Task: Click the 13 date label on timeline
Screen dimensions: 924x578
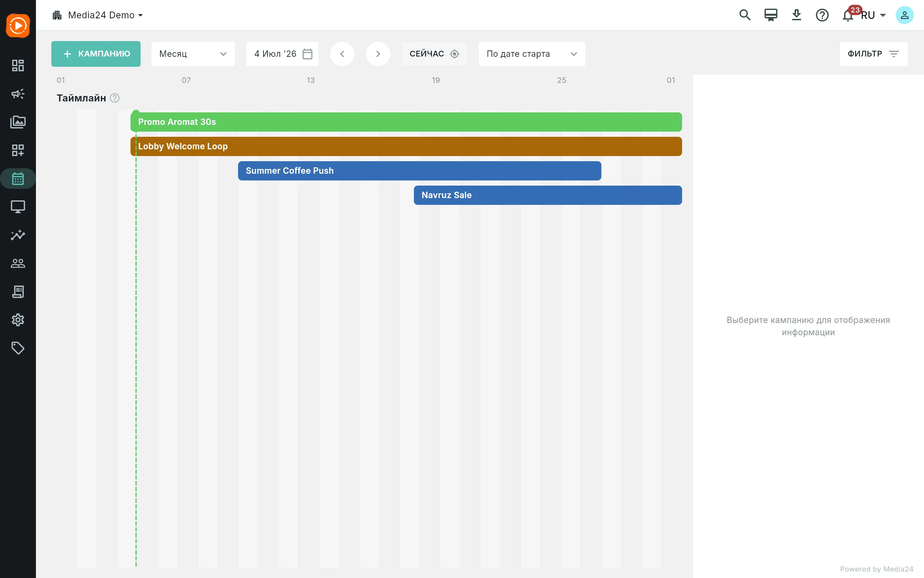Action: point(311,80)
